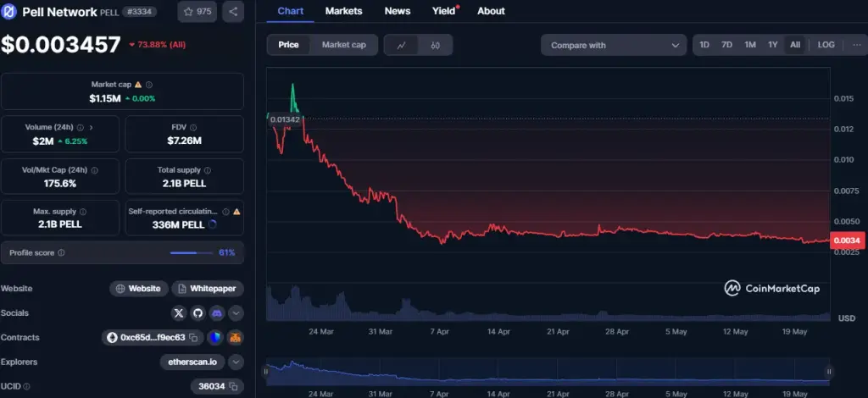Open the GitHub social icon

coord(198,313)
